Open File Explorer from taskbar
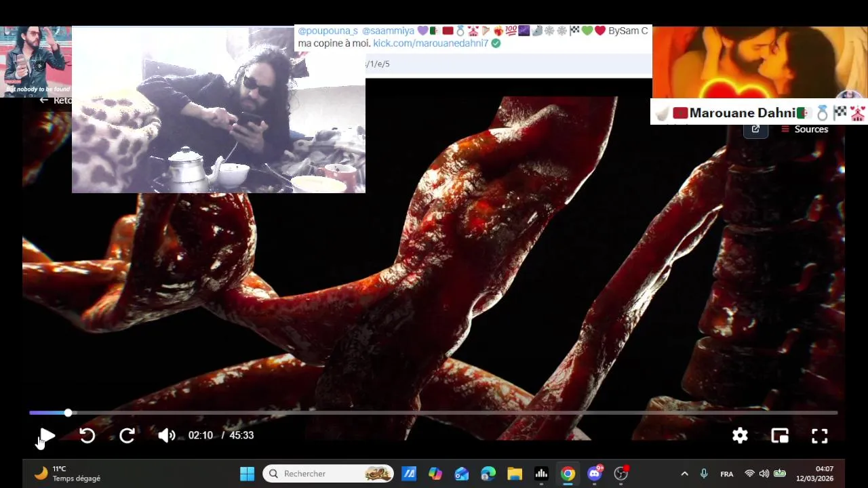The image size is (868, 488). click(x=515, y=474)
